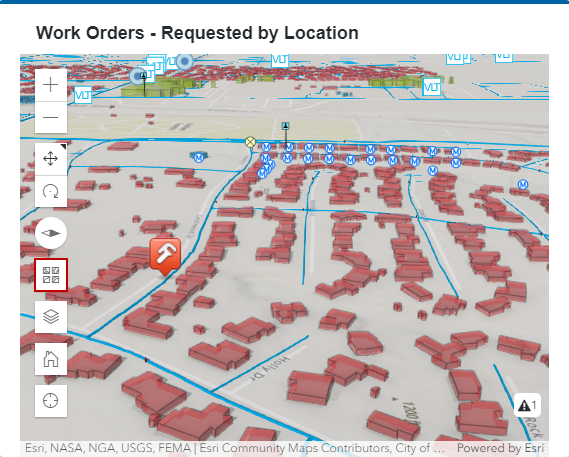Reset map orientation with the compass
The height and width of the screenshot is (457, 569).
[x=51, y=233]
